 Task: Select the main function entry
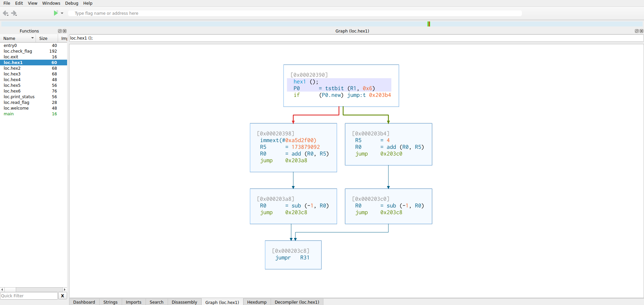9,114
